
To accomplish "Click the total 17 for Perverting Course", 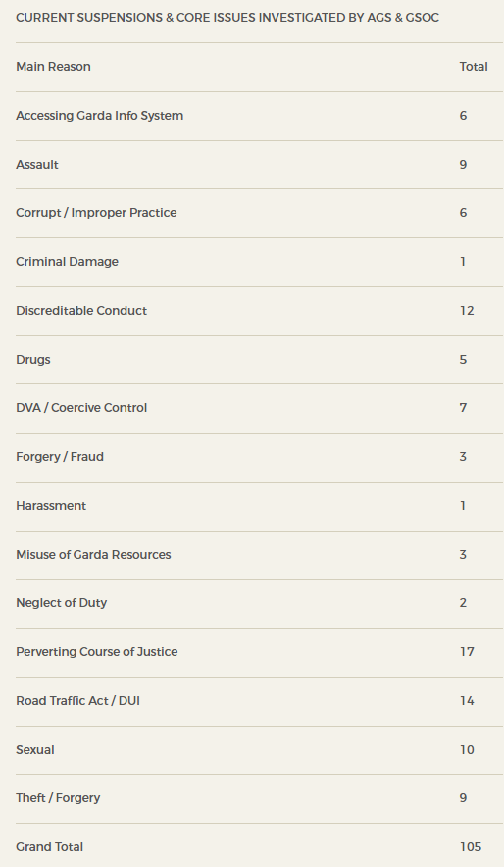I will coord(467,652).
